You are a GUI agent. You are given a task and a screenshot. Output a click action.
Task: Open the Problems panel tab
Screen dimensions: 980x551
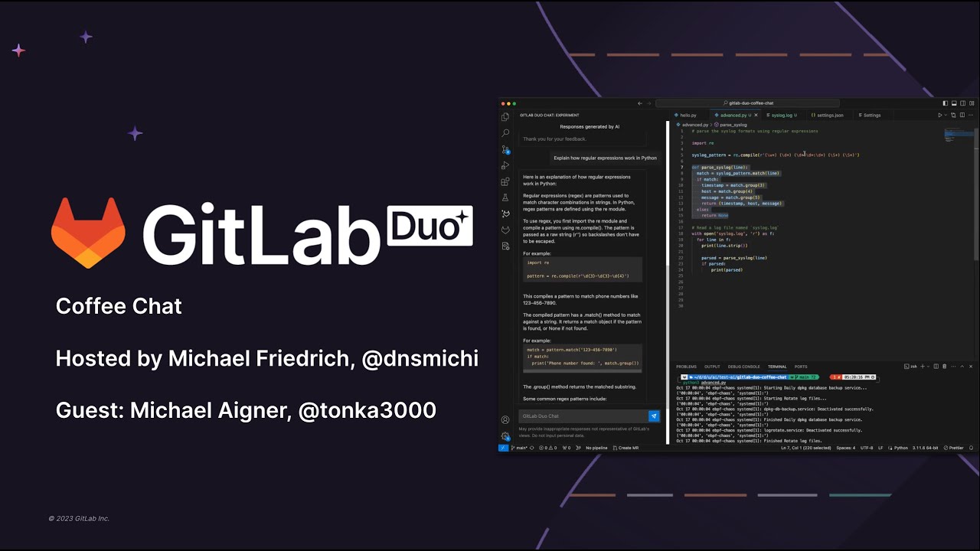point(687,367)
